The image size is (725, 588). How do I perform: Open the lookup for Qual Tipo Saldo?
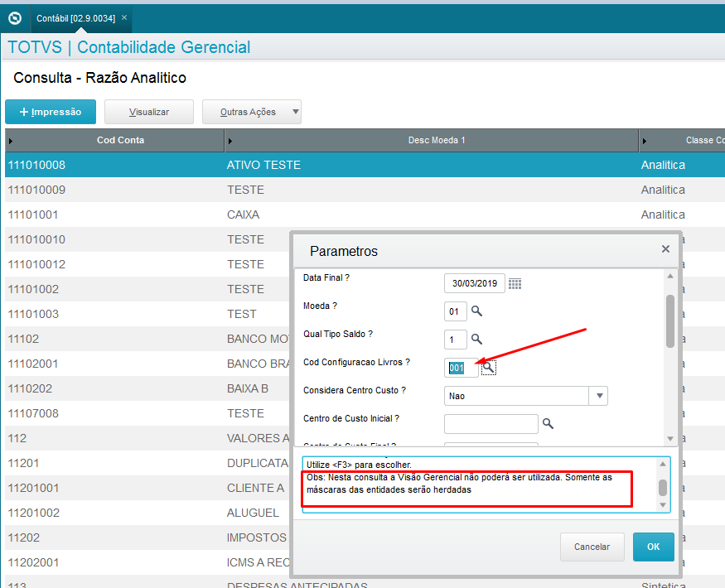coord(476,340)
